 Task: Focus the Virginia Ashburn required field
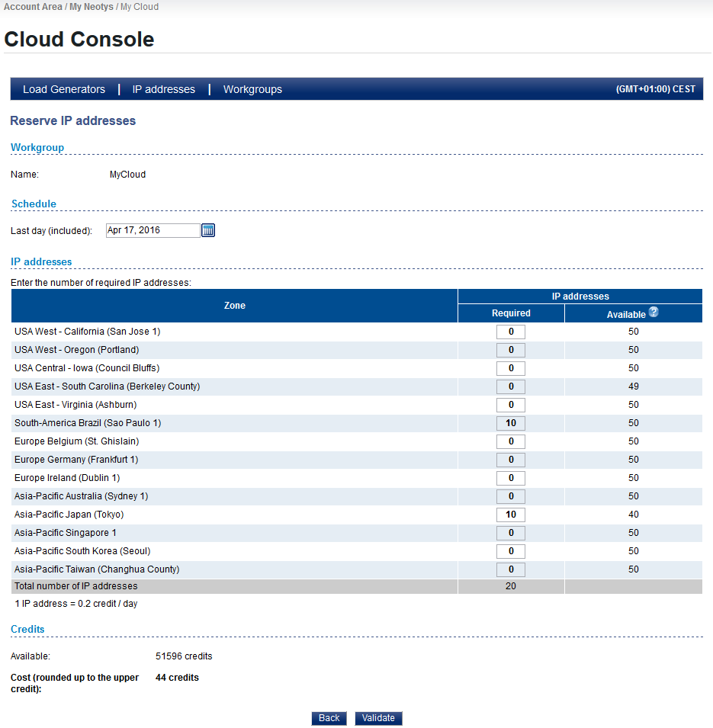point(511,405)
